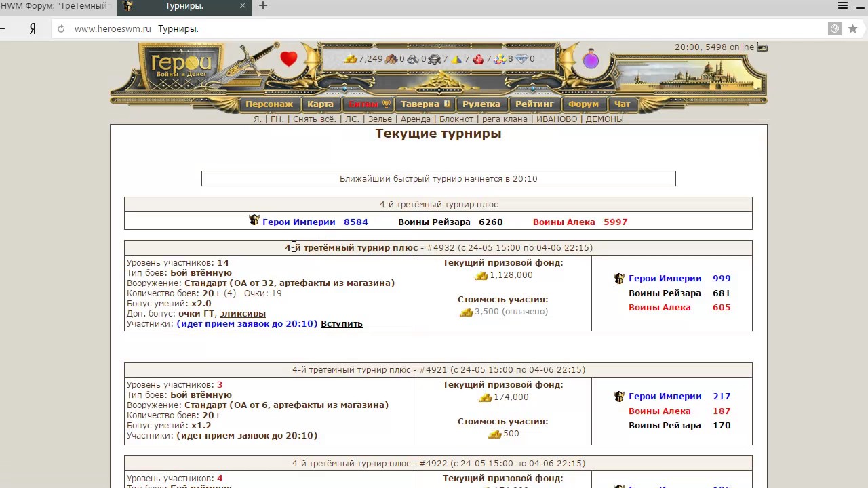Click the Снять всё. quick link

[315, 119]
